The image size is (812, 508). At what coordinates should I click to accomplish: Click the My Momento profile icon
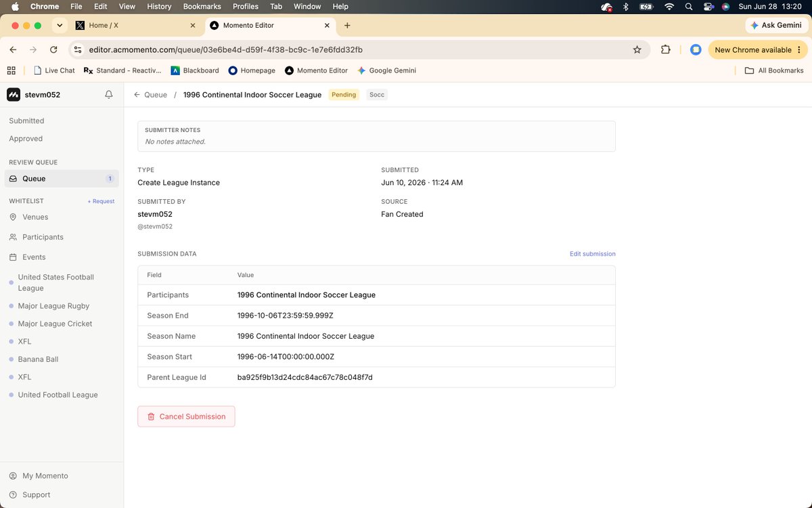pyautogui.click(x=14, y=476)
